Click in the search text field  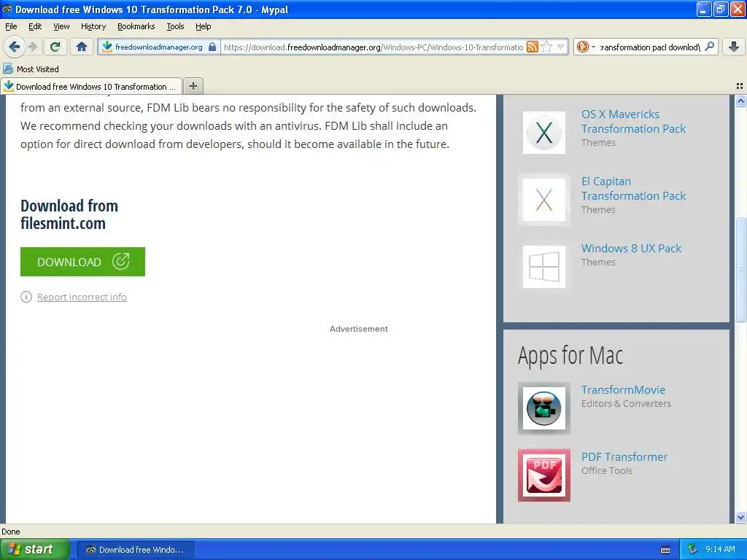tap(650, 47)
